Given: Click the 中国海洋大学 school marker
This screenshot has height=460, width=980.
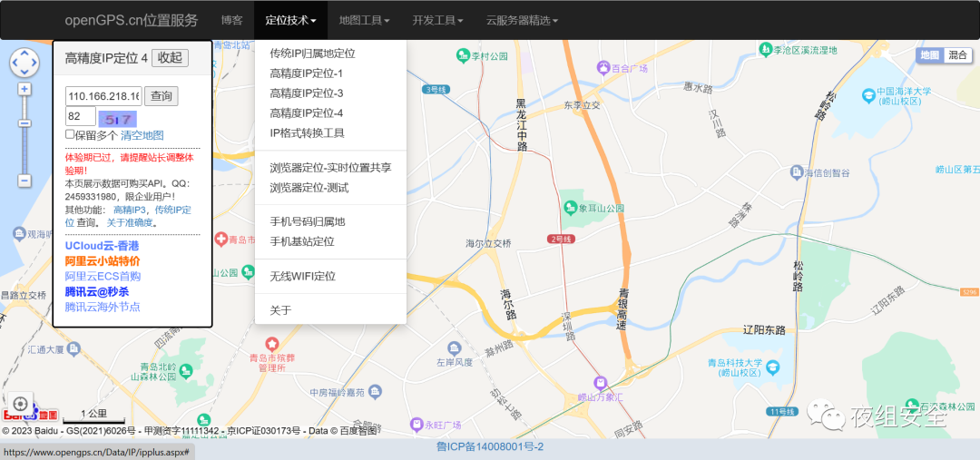Looking at the screenshot, I should click(868, 95).
